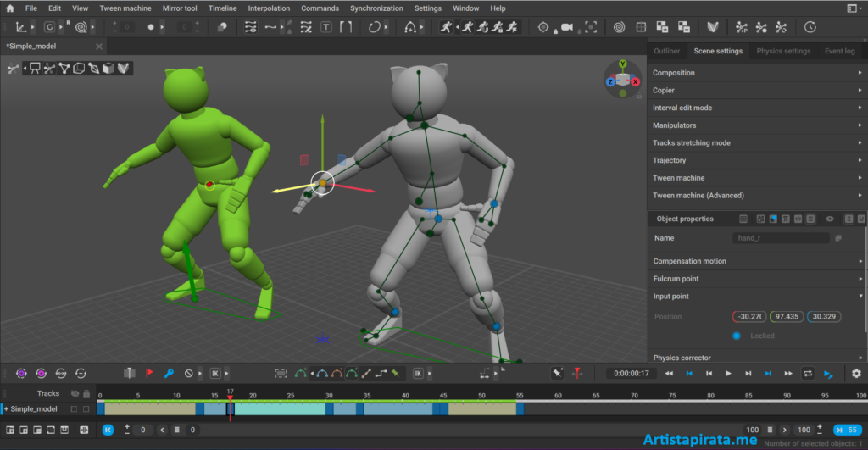Click the camera icon in top toolbar

point(565,27)
